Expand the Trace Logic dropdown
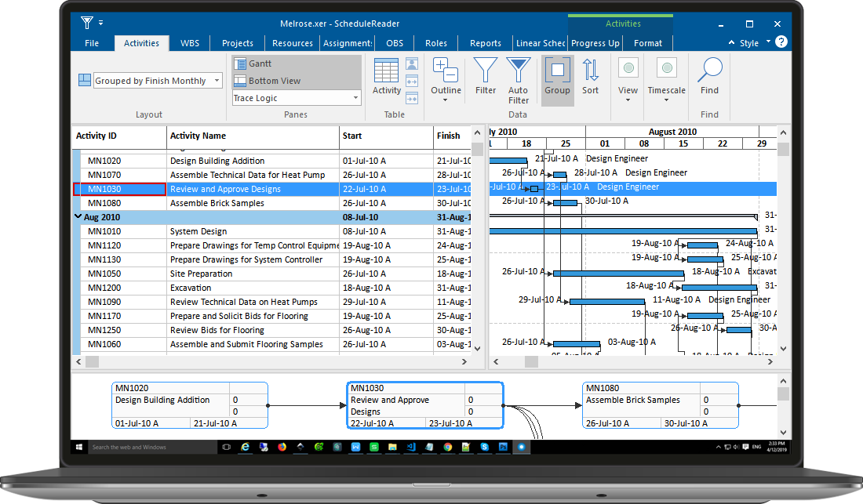The height and width of the screenshot is (504, 863). click(x=355, y=99)
